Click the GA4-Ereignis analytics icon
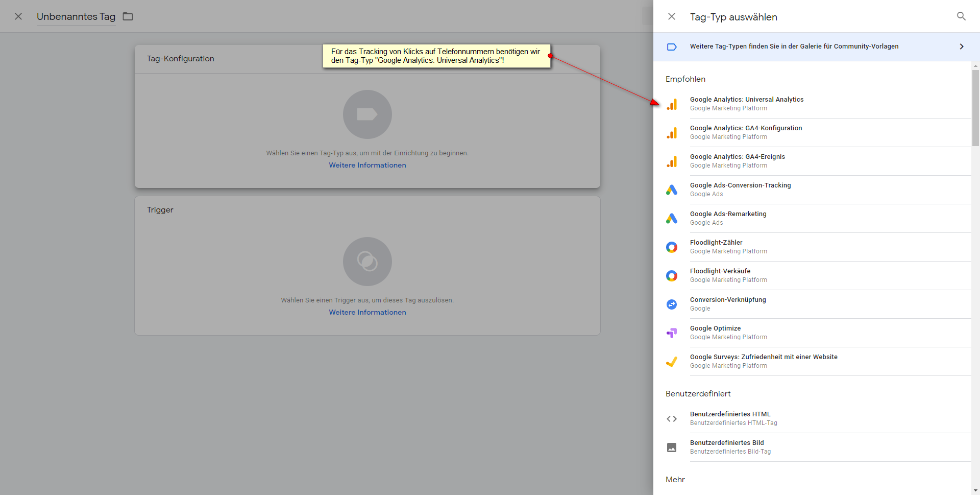 pyautogui.click(x=672, y=161)
